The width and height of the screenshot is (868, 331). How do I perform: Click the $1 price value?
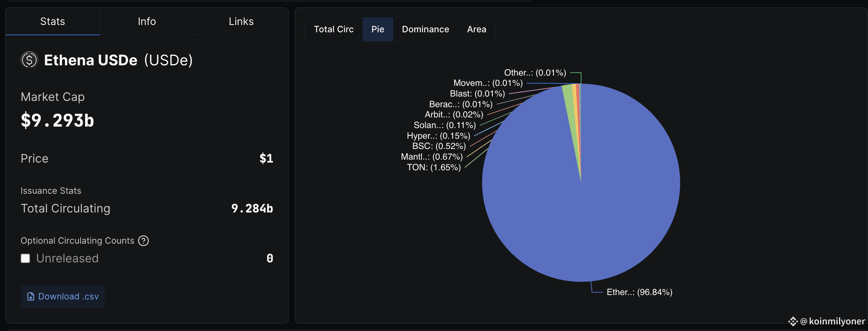(x=266, y=159)
